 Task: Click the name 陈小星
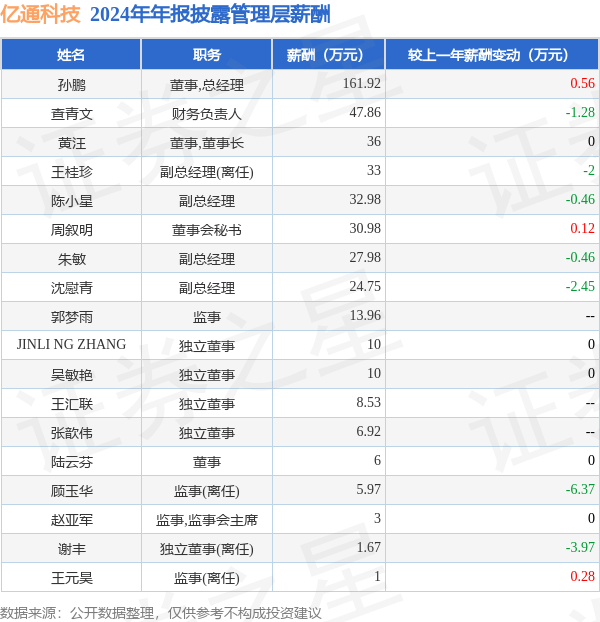point(71,201)
